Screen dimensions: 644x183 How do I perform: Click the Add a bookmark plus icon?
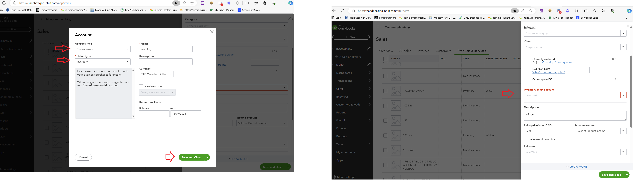(336, 57)
